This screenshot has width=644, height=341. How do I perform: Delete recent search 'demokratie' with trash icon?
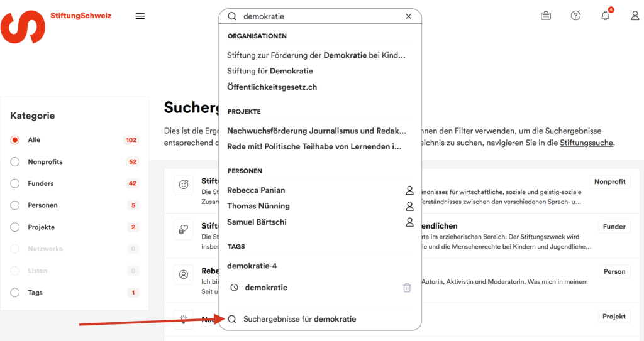point(407,288)
